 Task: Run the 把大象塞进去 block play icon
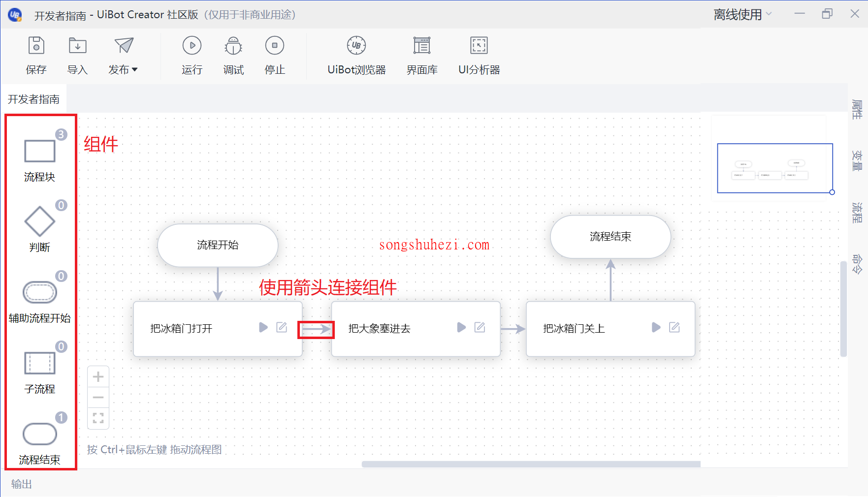[461, 327]
